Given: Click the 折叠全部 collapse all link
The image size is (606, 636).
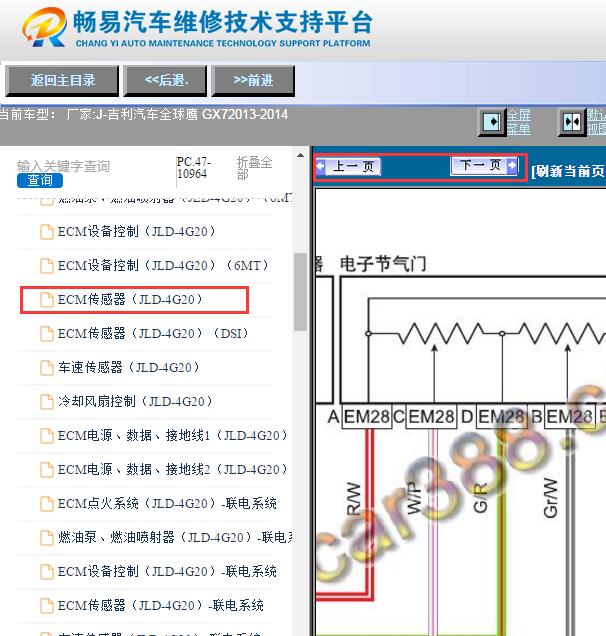Looking at the screenshot, I should (x=254, y=168).
